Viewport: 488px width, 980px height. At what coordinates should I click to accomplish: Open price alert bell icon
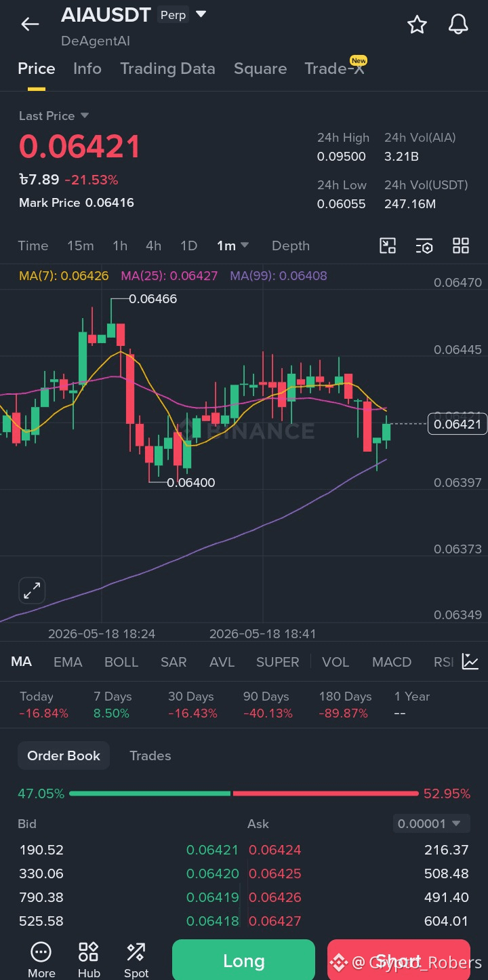click(459, 25)
